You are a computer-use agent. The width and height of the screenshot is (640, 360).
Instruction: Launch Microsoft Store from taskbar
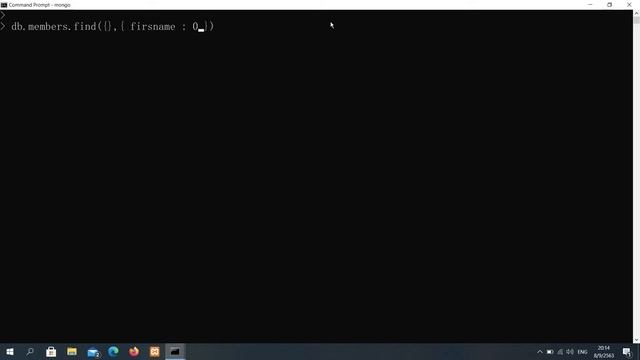[51, 351]
